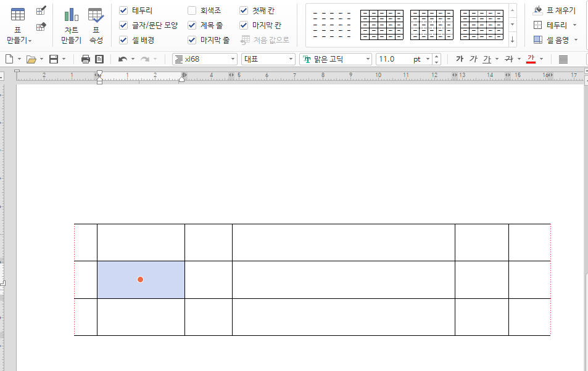Apply strikethrough 가 formatting
588x371 pixels.
[509, 59]
